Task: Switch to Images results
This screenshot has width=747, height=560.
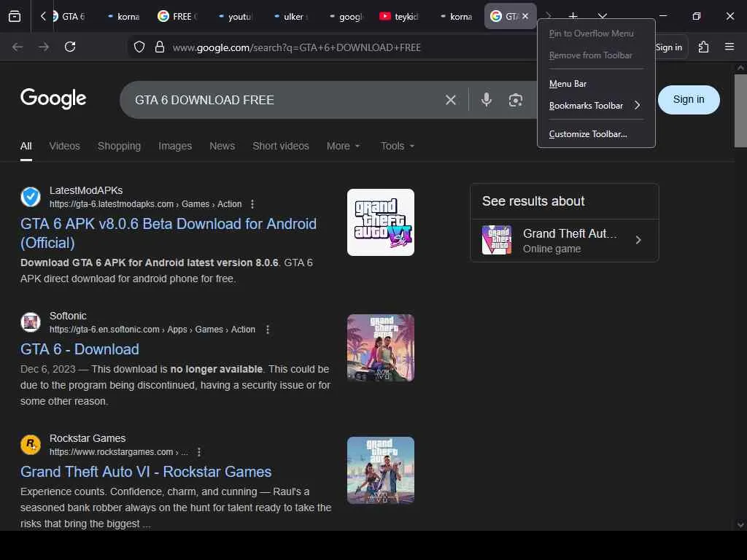Action: pyautogui.click(x=175, y=146)
